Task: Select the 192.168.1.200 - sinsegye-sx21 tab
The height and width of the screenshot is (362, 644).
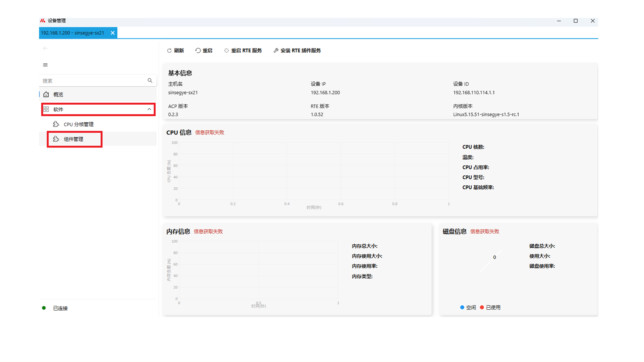Action: [72, 33]
